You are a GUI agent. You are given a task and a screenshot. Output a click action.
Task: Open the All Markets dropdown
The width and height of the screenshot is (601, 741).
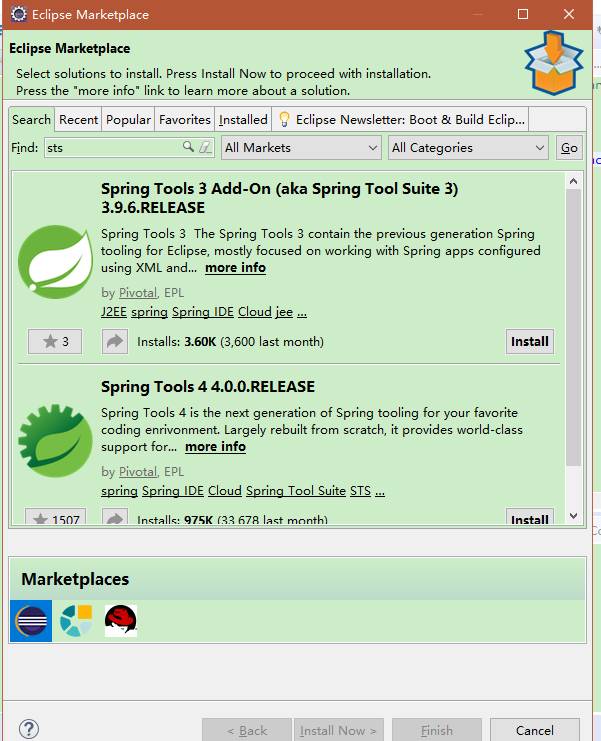(x=301, y=147)
